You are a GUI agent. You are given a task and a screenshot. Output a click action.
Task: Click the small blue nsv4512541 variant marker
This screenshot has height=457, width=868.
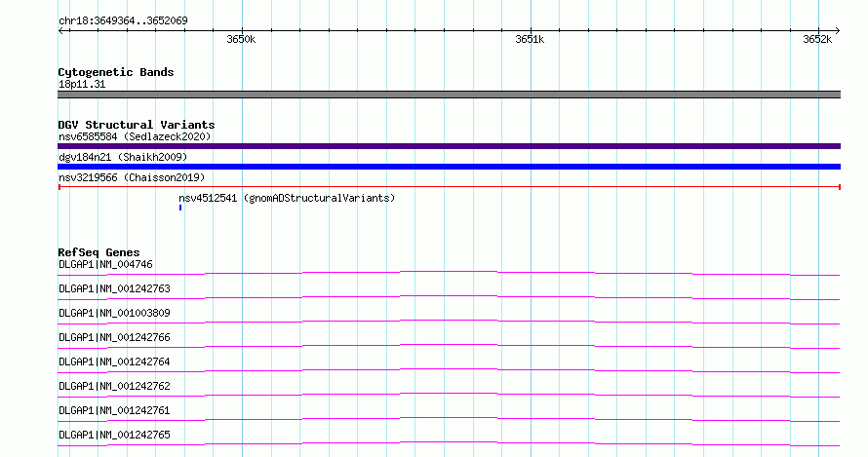180,208
